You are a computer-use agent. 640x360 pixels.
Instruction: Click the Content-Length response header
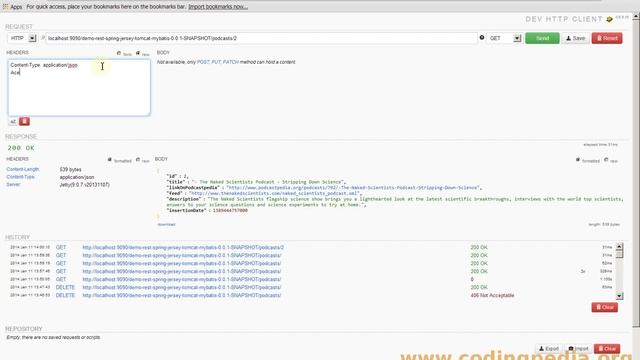click(x=23, y=169)
